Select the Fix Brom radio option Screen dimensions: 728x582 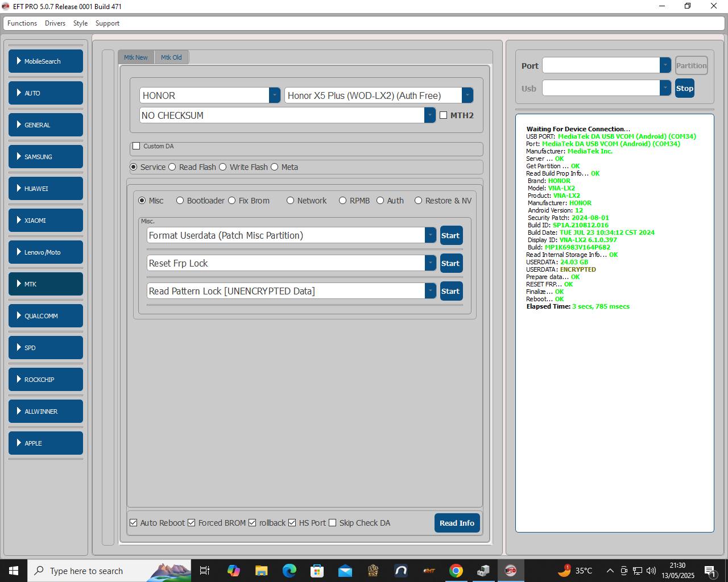pyautogui.click(x=232, y=201)
